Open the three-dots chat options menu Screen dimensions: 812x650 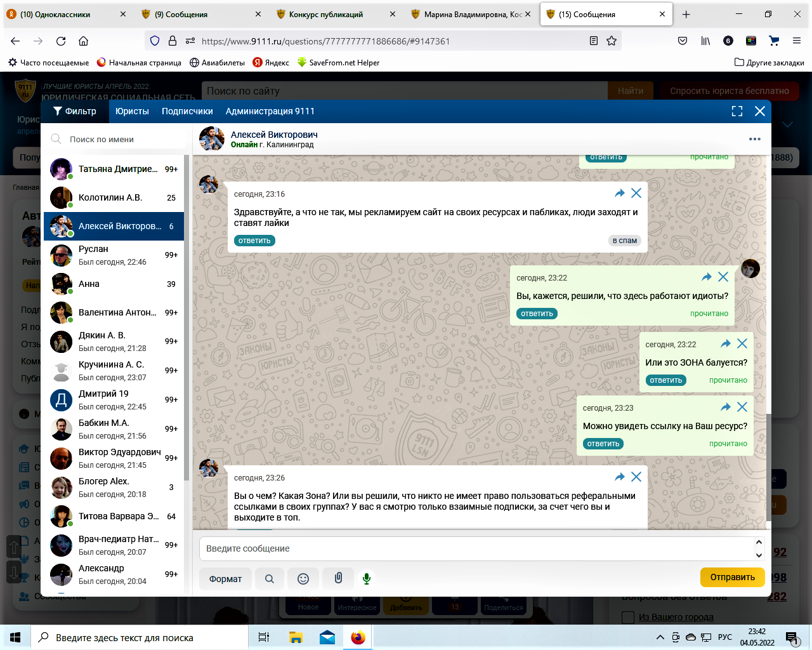pyautogui.click(x=754, y=139)
